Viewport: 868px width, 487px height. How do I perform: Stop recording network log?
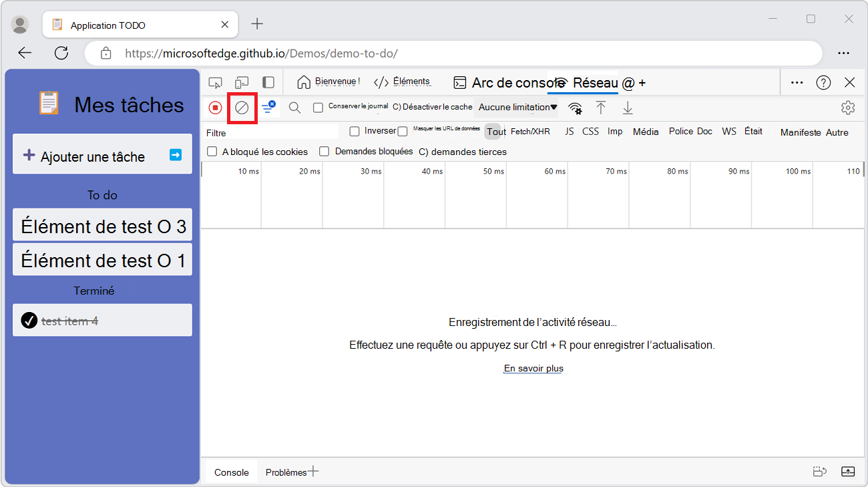pyautogui.click(x=215, y=108)
